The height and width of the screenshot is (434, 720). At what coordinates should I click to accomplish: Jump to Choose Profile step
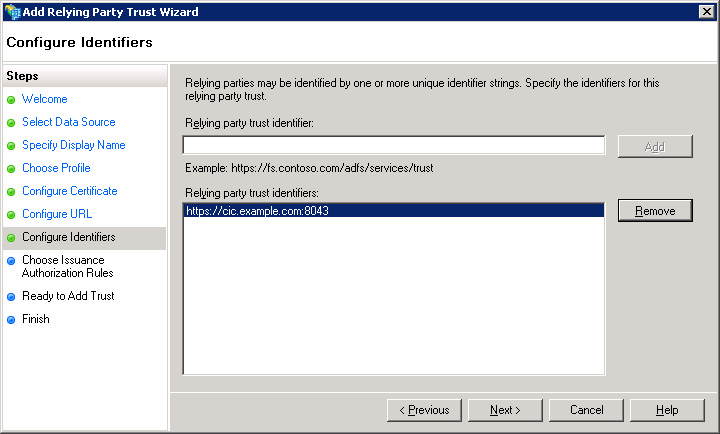click(56, 169)
